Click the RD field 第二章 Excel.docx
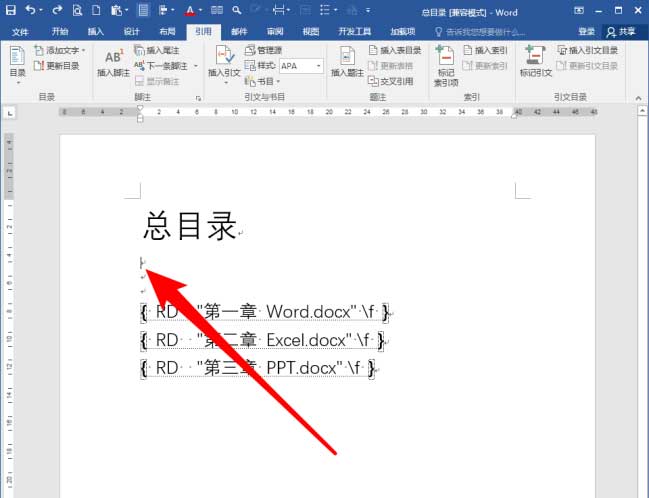This screenshot has width=649, height=498. pos(262,340)
